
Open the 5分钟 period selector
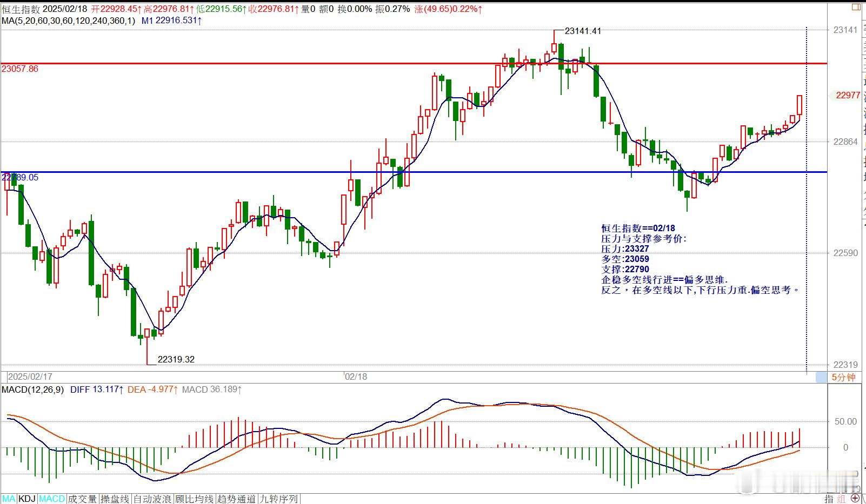click(843, 378)
